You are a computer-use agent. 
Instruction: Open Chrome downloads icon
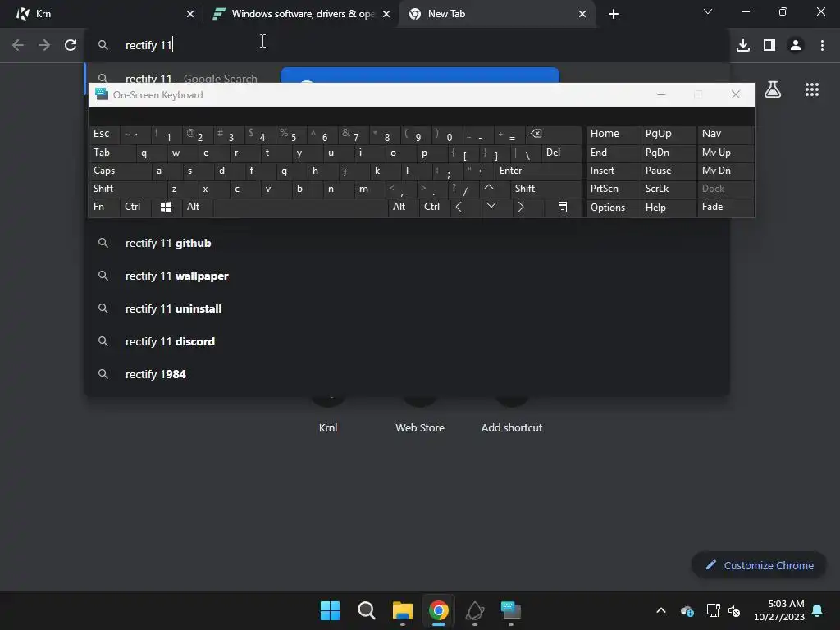tap(743, 45)
